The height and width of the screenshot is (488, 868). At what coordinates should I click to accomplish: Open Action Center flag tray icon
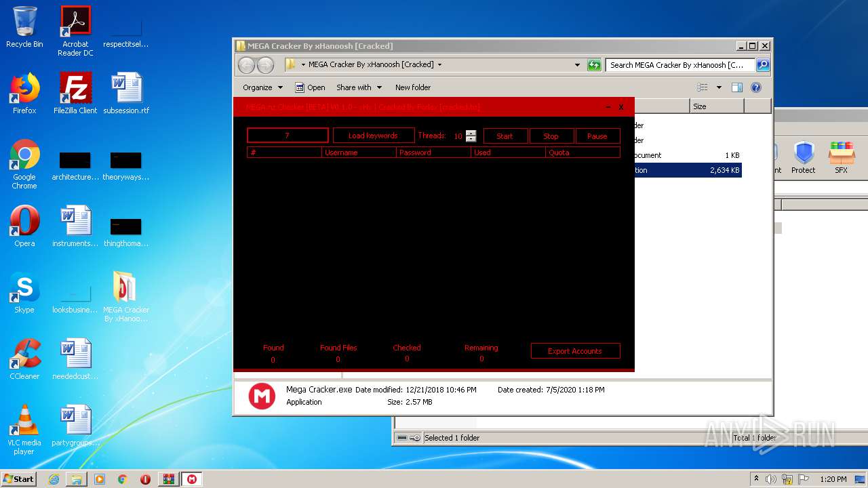(804, 479)
